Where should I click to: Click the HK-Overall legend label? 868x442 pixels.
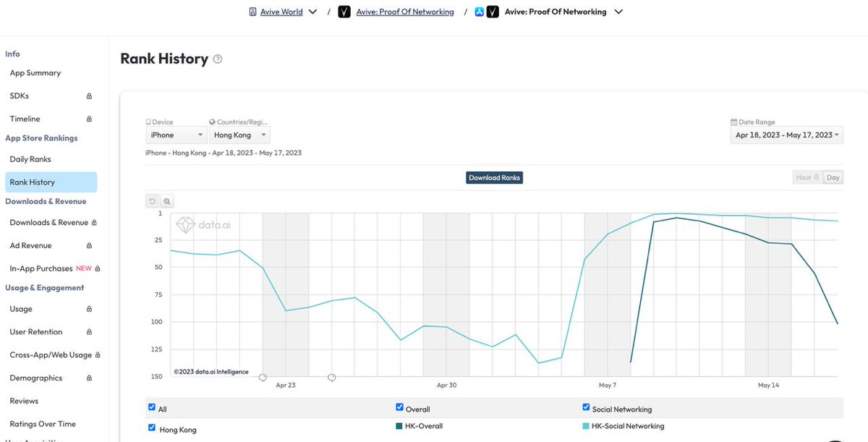[x=424, y=426]
